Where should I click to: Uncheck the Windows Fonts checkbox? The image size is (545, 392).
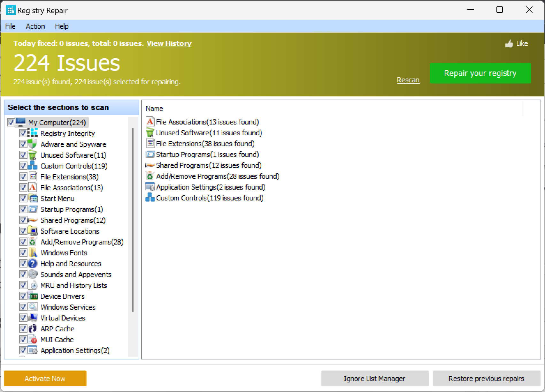pos(23,253)
